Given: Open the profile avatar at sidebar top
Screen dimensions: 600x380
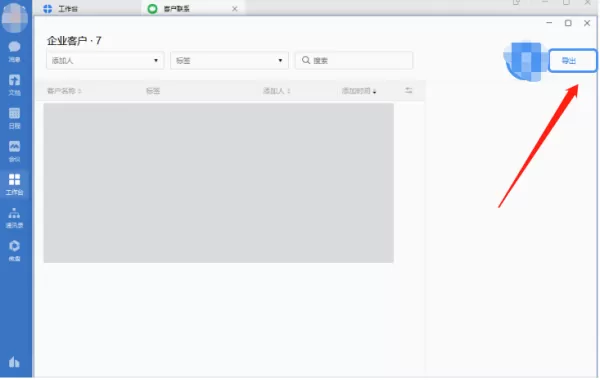Looking at the screenshot, I should coord(15,17).
